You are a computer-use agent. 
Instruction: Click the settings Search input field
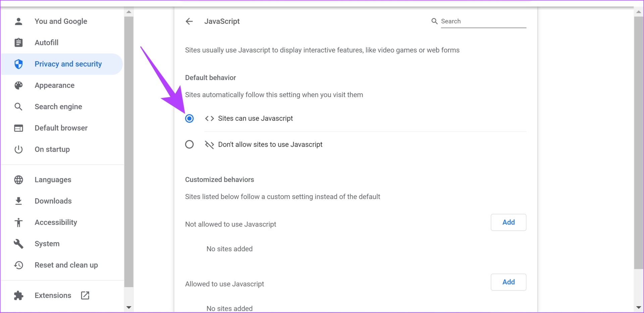tap(483, 21)
